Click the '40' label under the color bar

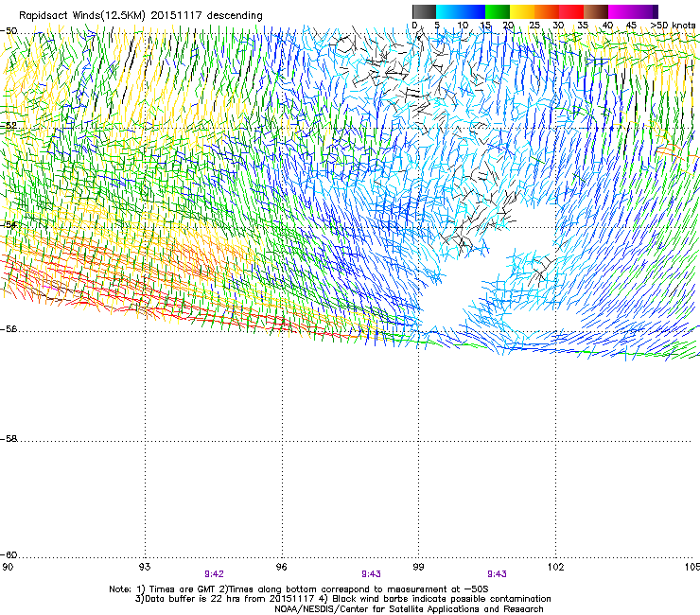click(x=607, y=26)
